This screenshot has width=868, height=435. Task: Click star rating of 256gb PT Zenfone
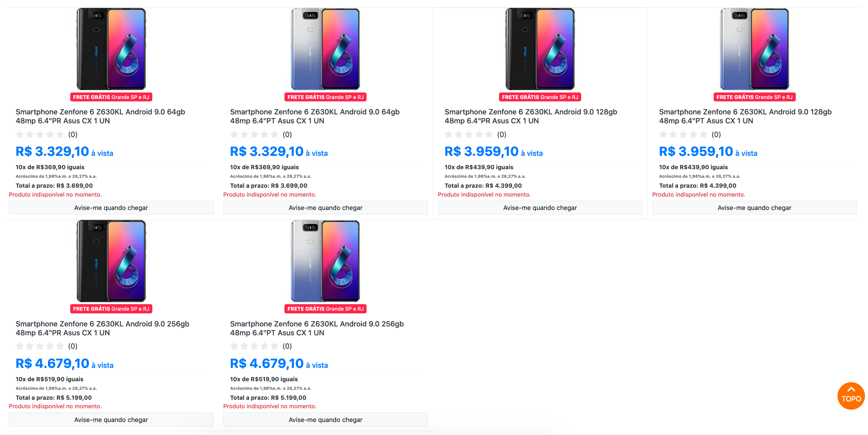[x=254, y=346]
